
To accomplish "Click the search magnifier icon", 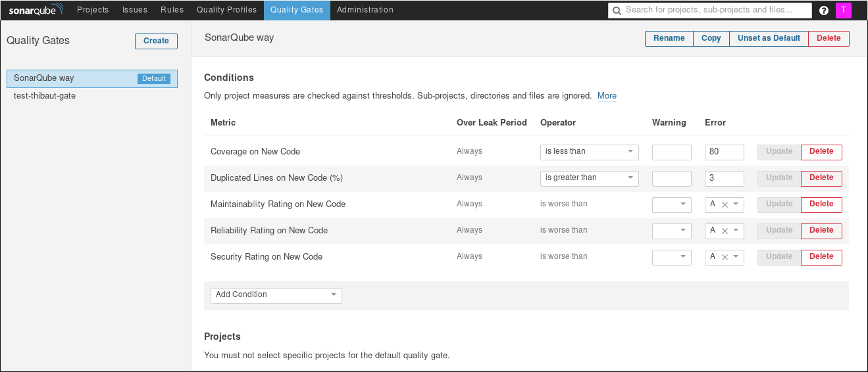I will [617, 11].
